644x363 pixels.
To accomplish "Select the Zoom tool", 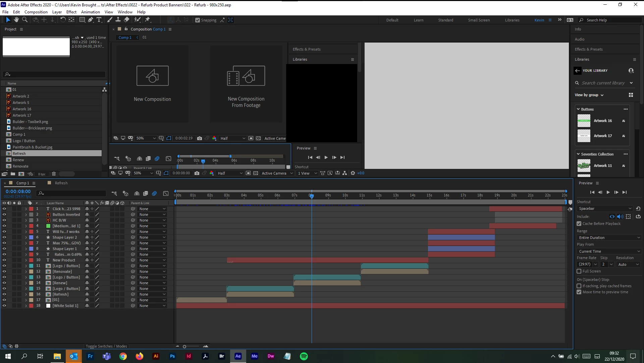I will click(x=24, y=20).
